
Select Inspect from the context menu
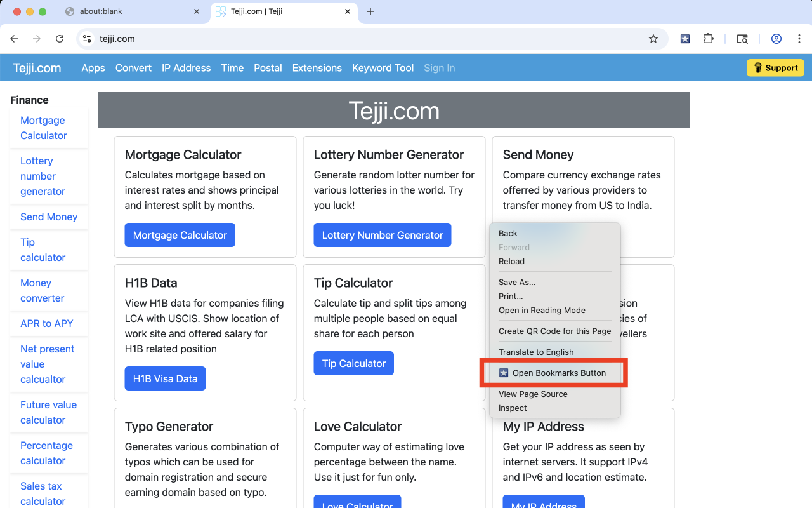512,408
